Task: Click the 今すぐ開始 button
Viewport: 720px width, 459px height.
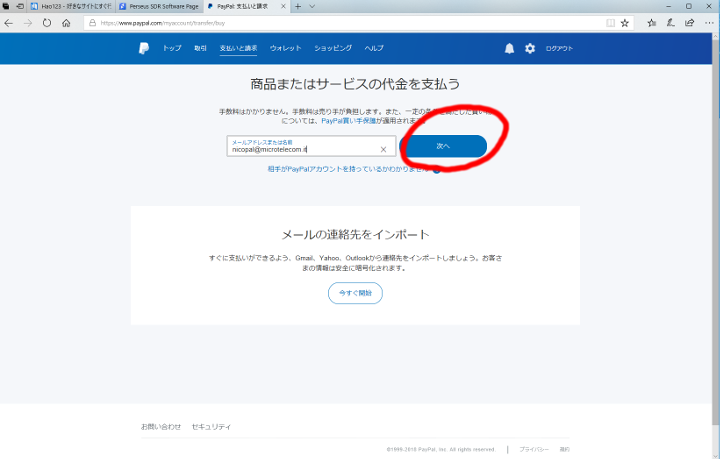Action: 355,293
